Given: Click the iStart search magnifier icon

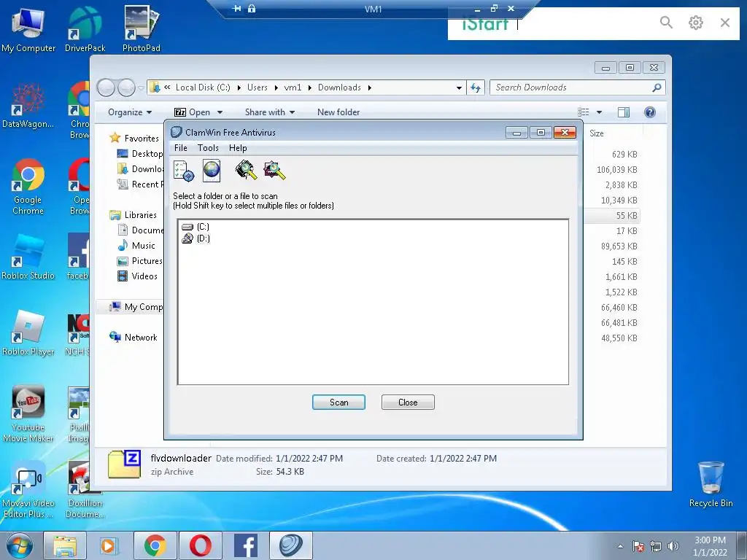Looking at the screenshot, I should pyautogui.click(x=666, y=22).
